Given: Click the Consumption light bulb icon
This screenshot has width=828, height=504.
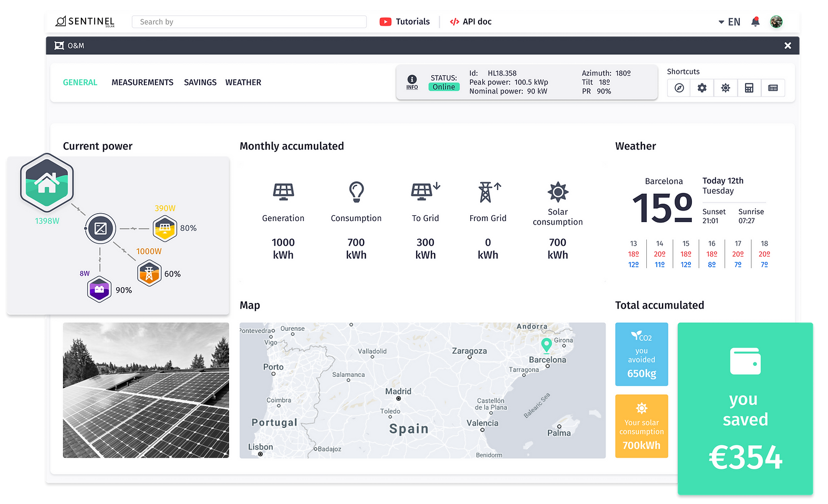Looking at the screenshot, I should coord(356,192).
